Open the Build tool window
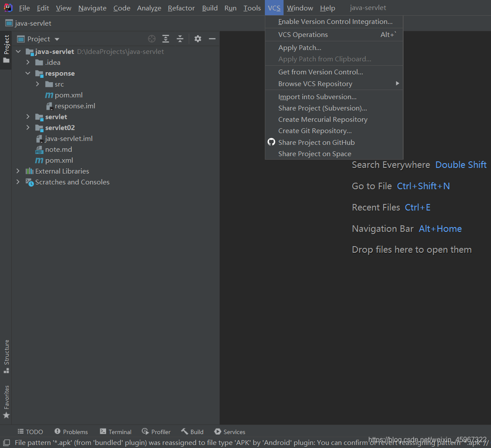 tap(192, 432)
